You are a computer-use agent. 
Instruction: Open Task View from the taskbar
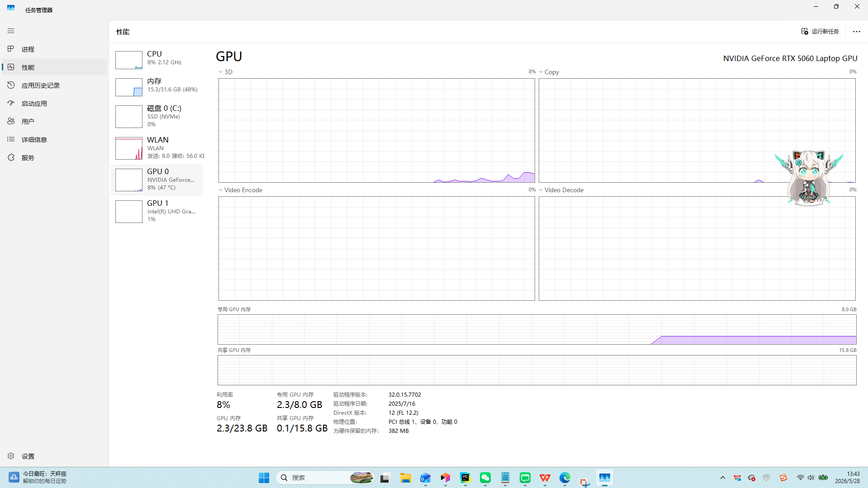[385, 478]
